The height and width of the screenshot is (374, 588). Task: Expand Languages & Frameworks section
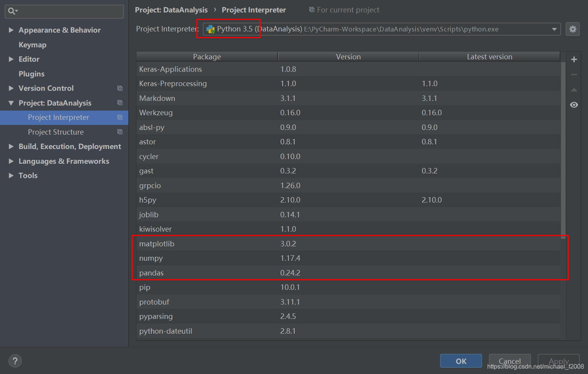coord(11,161)
